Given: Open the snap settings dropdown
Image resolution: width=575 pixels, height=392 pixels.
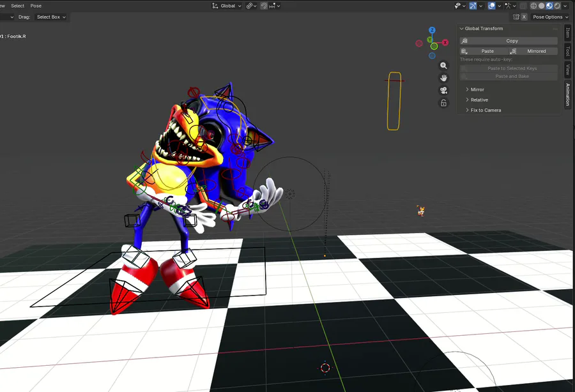Looking at the screenshot, I should click(x=275, y=6).
